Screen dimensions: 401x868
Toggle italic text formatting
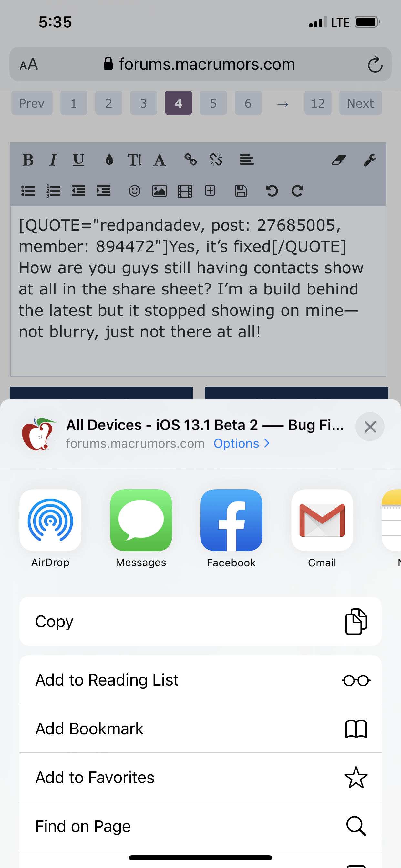tap(53, 160)
